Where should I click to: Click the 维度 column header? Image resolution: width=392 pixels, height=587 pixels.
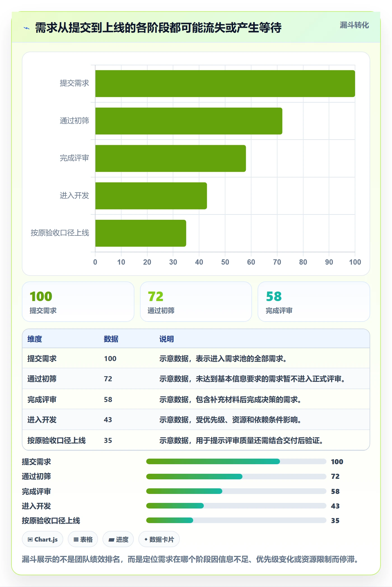pos(35,339)
